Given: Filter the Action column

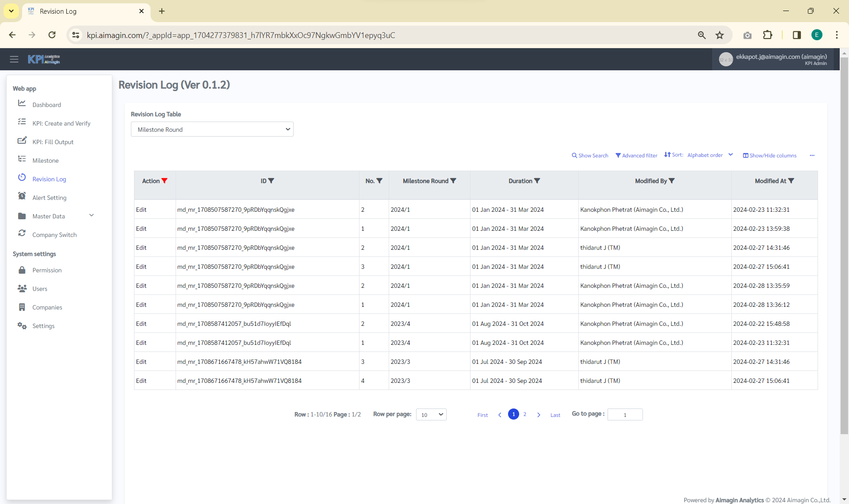Looking at the screenshot, I should pos(164,181).
